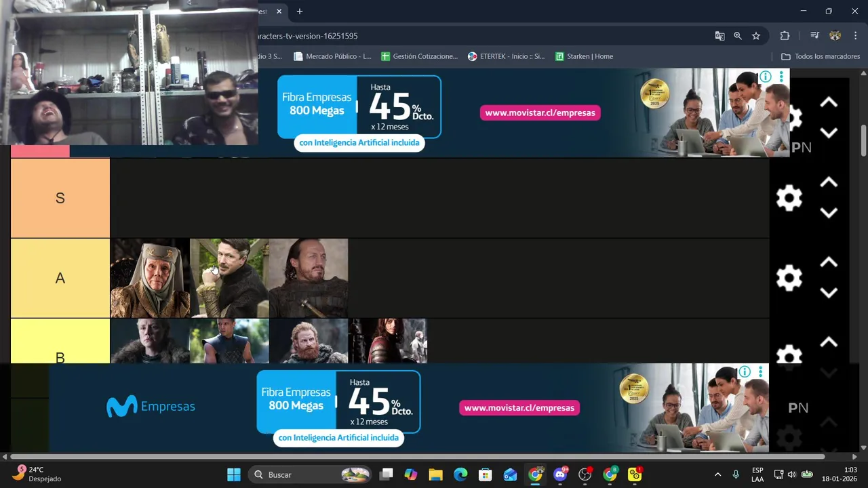868x488 pixels.
Task: Open Todos los marcadores folder
Action: tap(821, 56)
